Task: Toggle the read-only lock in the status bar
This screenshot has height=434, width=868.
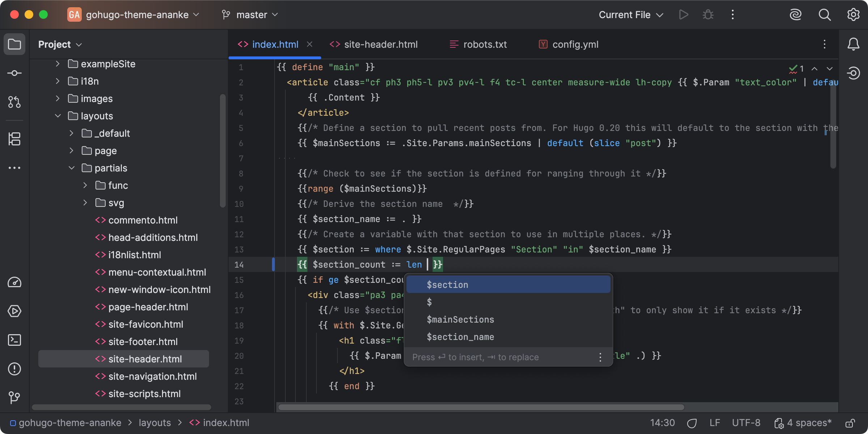Action: [x=851, y=423]
